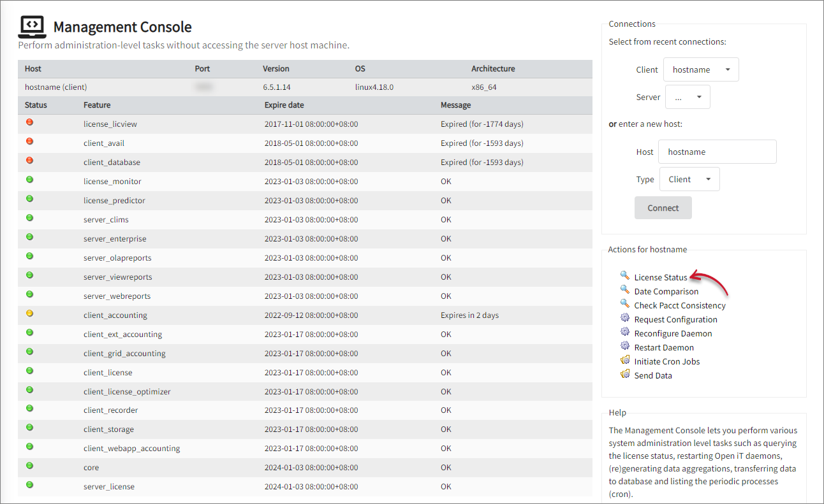Click the Check Pacct Consistency magnifier icon
The width and height of the screenshot is (824, 504).
click(x=625, y=304)
